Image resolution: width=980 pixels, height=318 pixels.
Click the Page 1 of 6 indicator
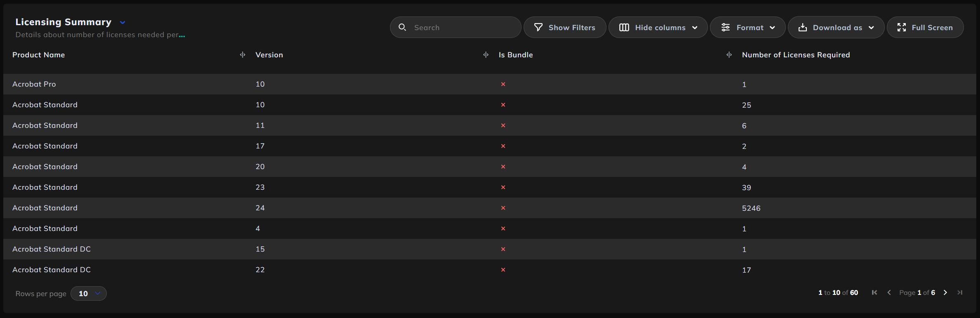[917, 292]
